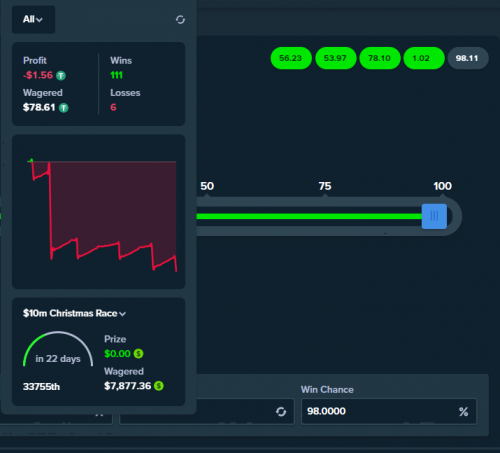Open the 78.10 roll result
The image size is (500, 453).
(380, 58)
